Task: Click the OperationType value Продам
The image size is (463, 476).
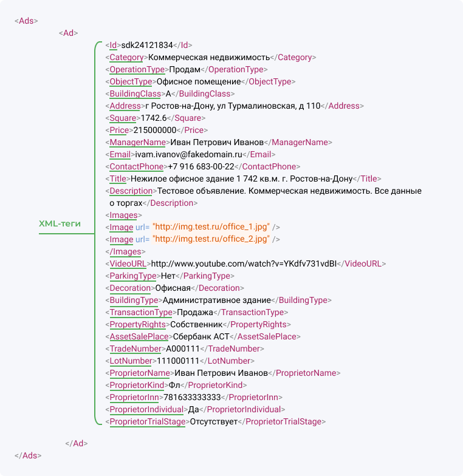Action: [185, 69]
